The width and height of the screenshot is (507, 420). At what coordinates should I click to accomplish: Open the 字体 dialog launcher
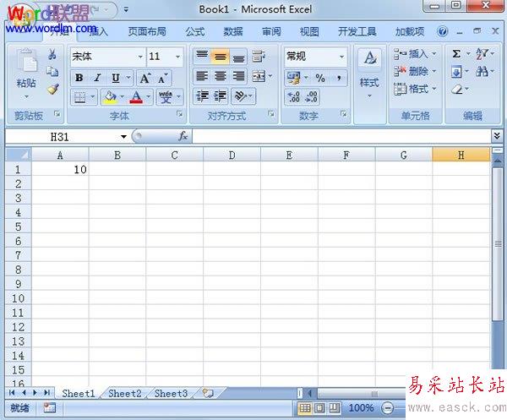tap(180, 114)
